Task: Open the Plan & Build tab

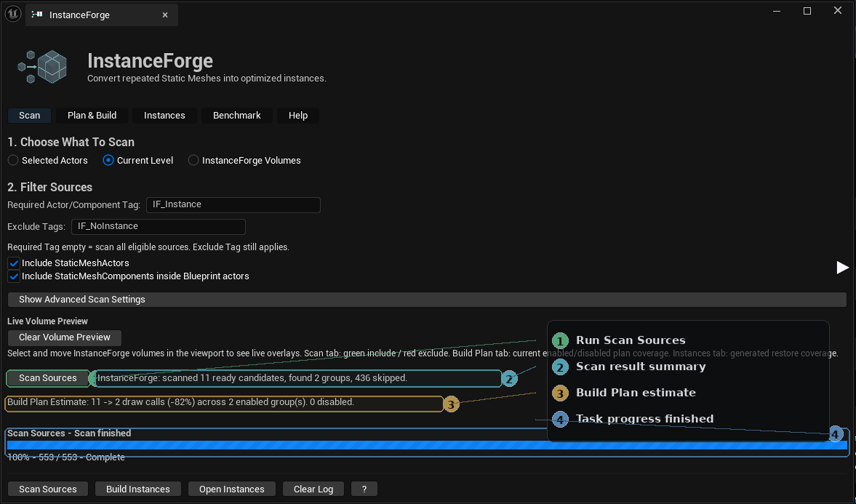Action: click(92, 115)
